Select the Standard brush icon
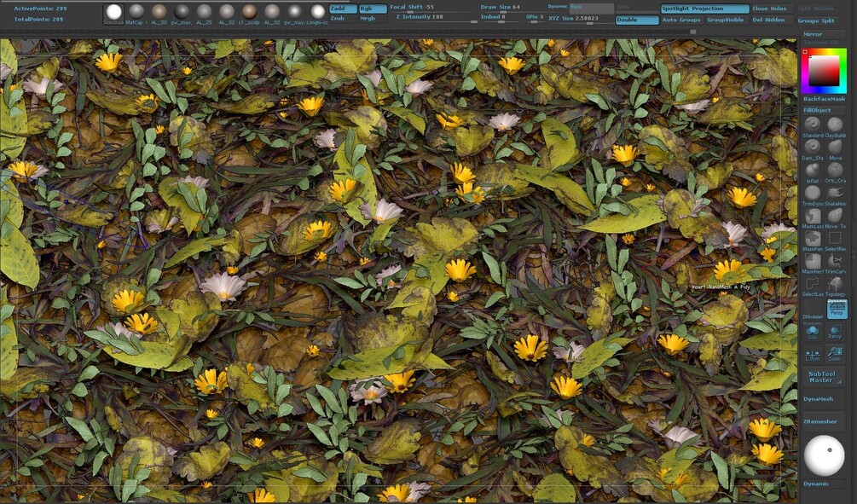 pyautogui.click(x=812, y=125)
